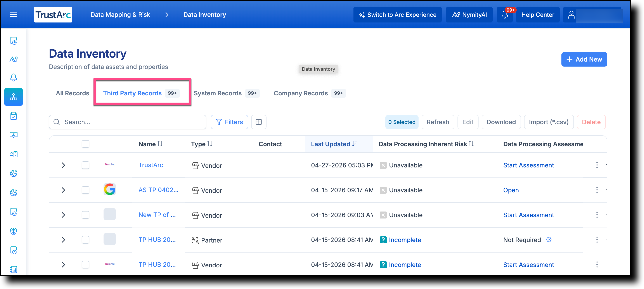Select the AS TP 0402 row checkbox
The image size is (644, 289).
pos(85,190)
